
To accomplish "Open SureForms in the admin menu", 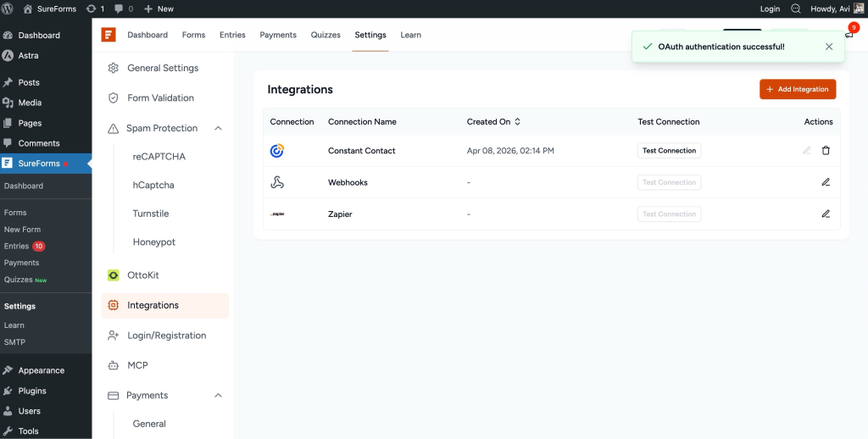I will 46,164.
